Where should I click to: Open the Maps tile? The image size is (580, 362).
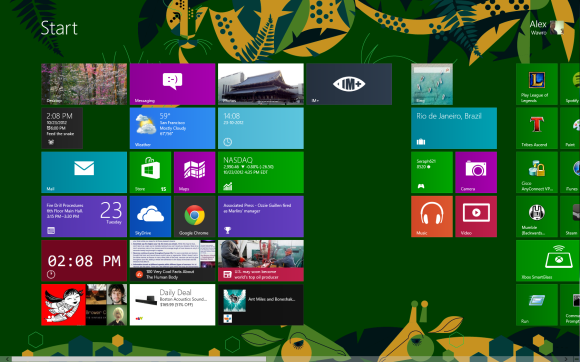[x=195, y=172]
